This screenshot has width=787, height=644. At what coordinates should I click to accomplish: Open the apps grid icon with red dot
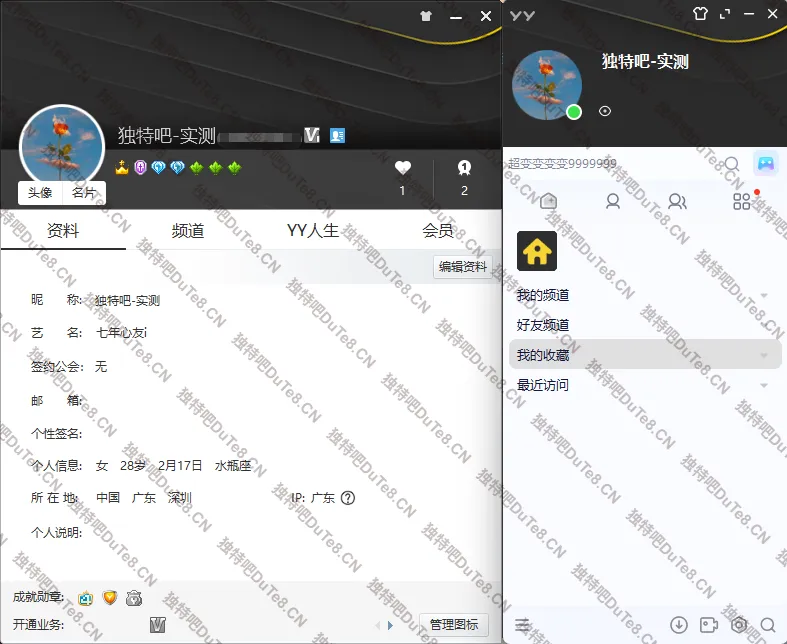click(742, 202)
